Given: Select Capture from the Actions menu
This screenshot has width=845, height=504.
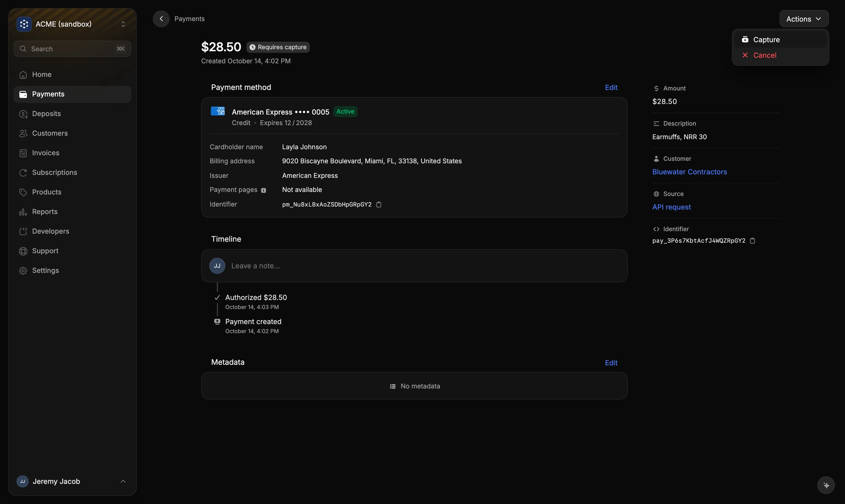Looking at the screenshot, I should coord(780,40).
